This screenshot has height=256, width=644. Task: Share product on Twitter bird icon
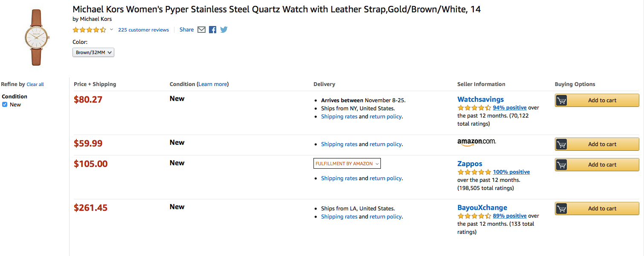click(x=223, y=30)
